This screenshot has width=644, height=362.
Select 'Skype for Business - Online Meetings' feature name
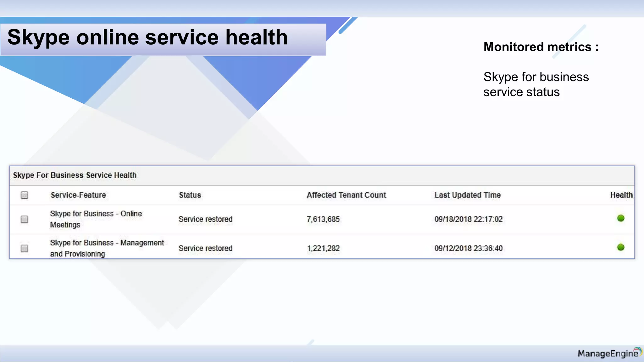click(x=96, y=219)
